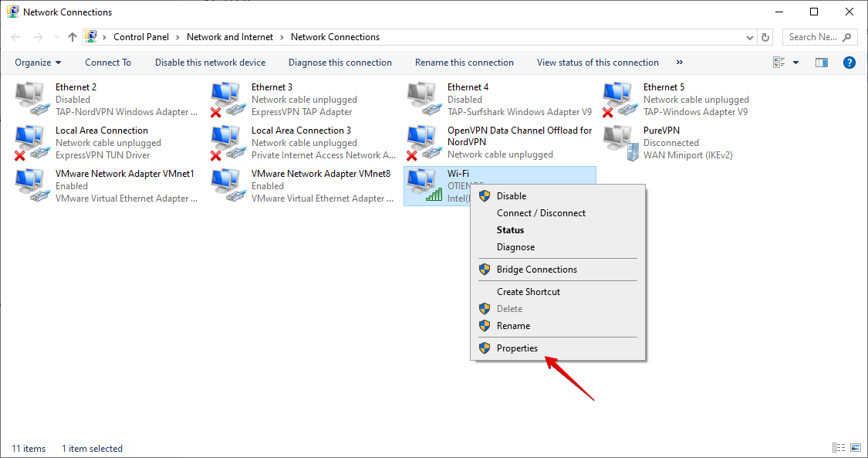Screen dimensions: 868x458
Task: Choose Disable from the context menu
Action: point(557,196)
